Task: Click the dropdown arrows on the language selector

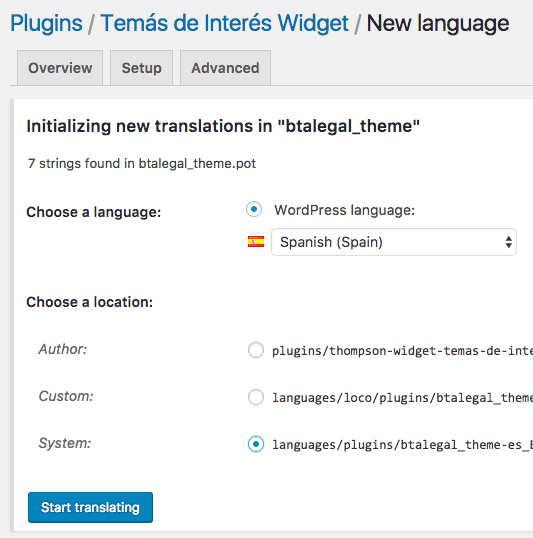Action: pos(509,242)
